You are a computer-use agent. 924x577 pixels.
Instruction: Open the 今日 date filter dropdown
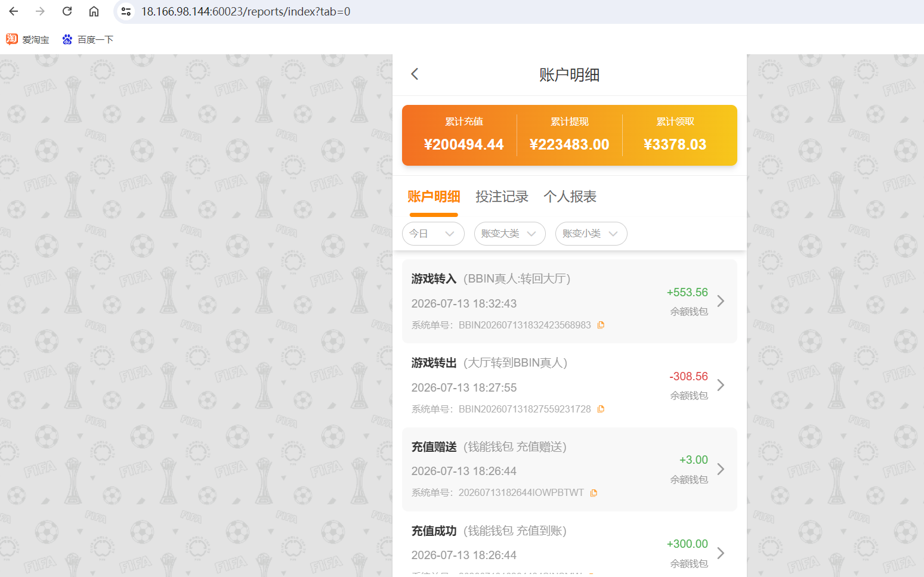[433, 234]
